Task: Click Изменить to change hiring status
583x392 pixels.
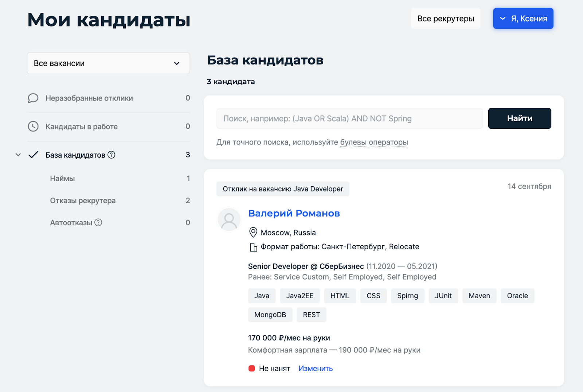Action: (316, 368)
